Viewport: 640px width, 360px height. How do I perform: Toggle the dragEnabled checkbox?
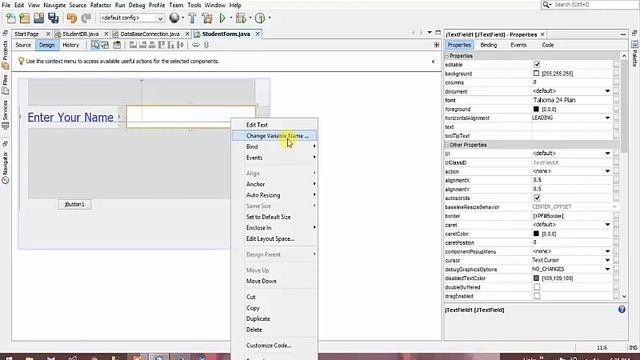537,296
